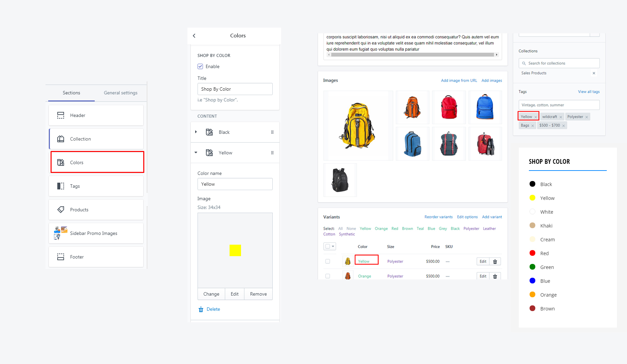The image size is (627, 364).
Task: Click the yellow color swatch in image preview
Action: coord(235,250)
